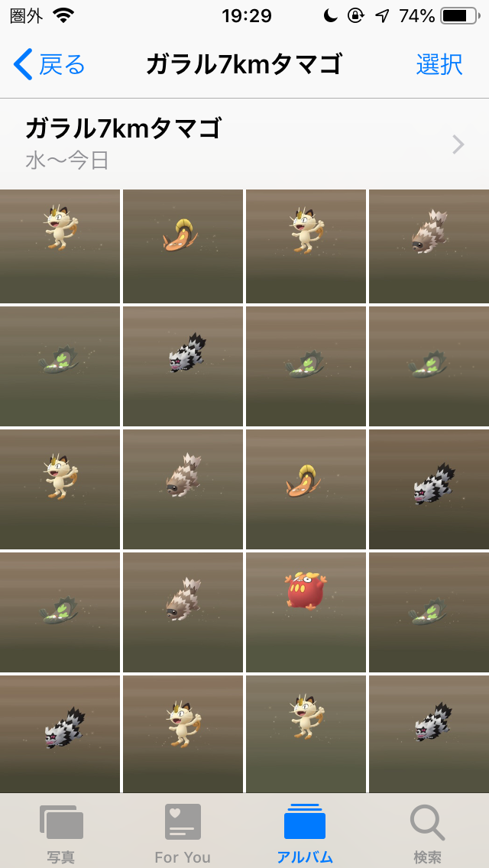Open the For You tab icon
489x868 pixels.
[183, 822]
